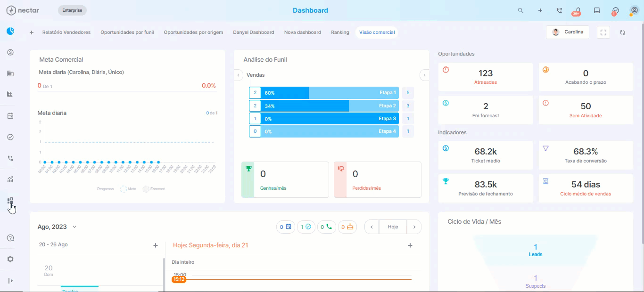Image resolution: width=644 pixels, height=292 pixels.
Task: Switch to Nova dashboard tab
Action: [x=303, y=32]
